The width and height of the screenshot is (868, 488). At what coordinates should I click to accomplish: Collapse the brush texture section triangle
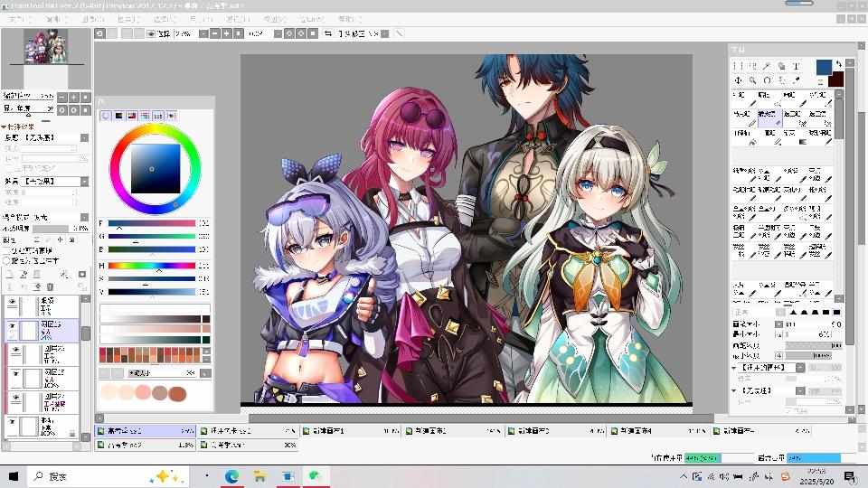[735, 390]
